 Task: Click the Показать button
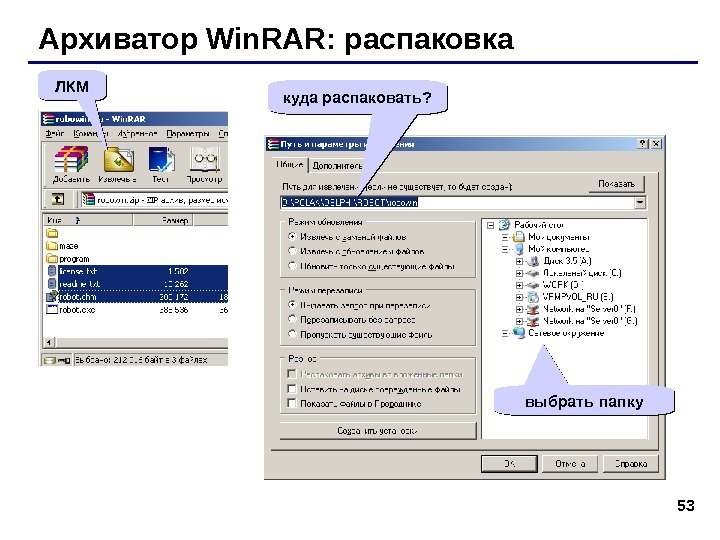(616, 184)
